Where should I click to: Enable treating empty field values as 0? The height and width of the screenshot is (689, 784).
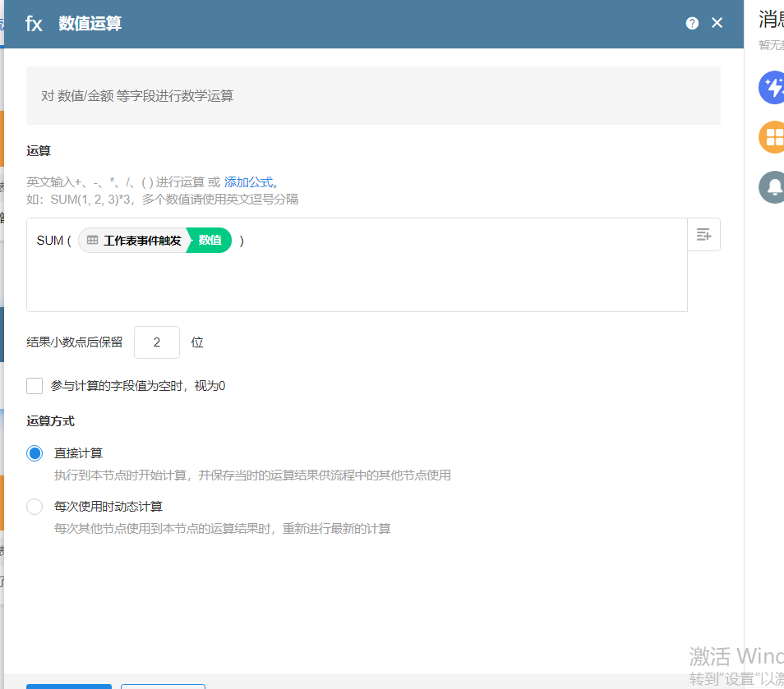click(35, 386)
